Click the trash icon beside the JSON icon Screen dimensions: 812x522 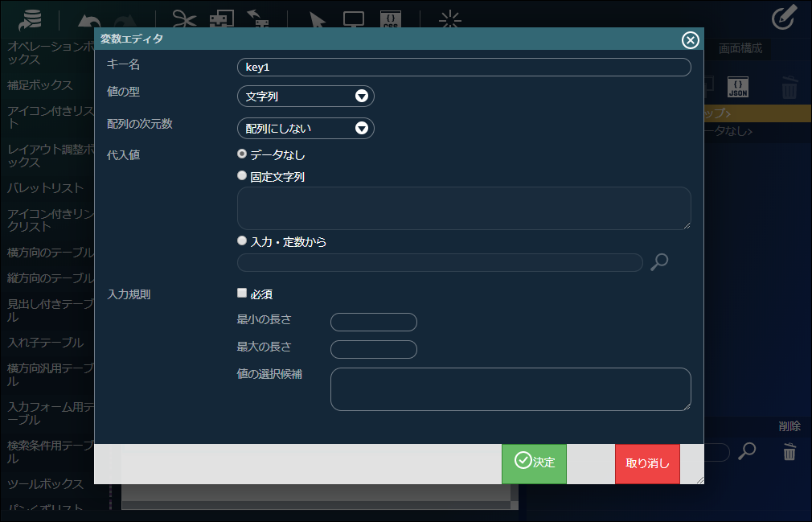pos(789,87)
